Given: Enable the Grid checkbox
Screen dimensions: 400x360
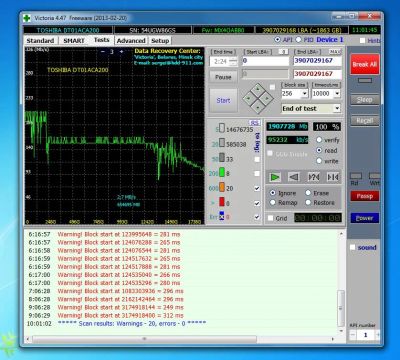Looking at the screenshot, I should [271, 218].
